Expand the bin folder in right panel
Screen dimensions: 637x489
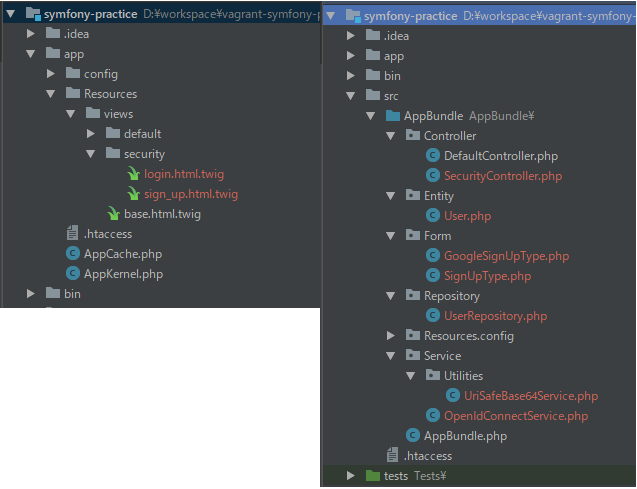pos(351,76)
